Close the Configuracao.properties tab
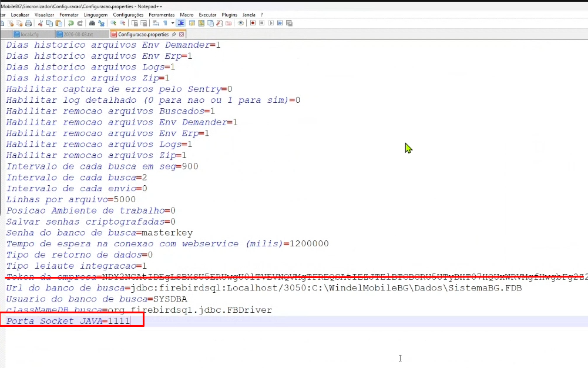 click(182, 34)
